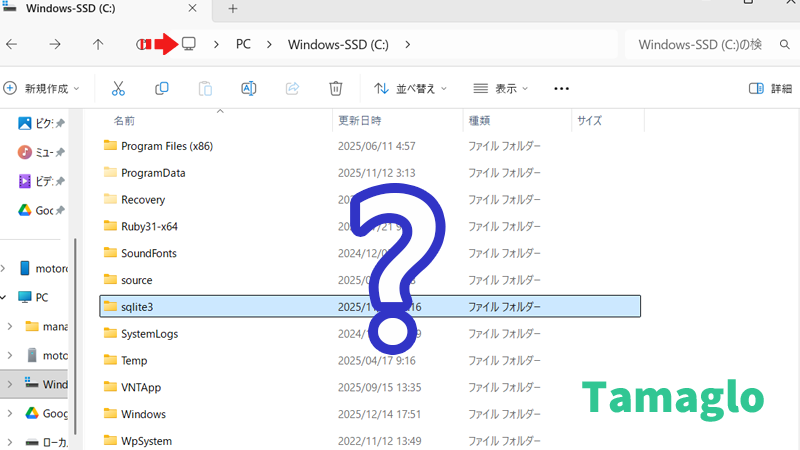Collapse the PC tree node
The image size is (800, 450).
[8, 297]
